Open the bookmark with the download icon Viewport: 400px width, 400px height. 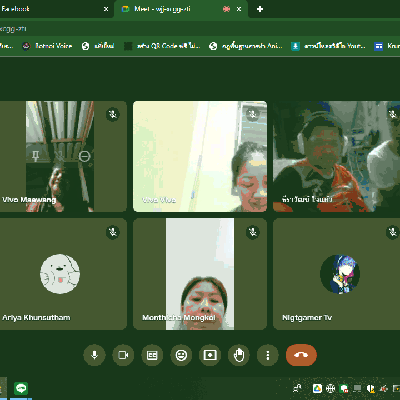point(328,46)
